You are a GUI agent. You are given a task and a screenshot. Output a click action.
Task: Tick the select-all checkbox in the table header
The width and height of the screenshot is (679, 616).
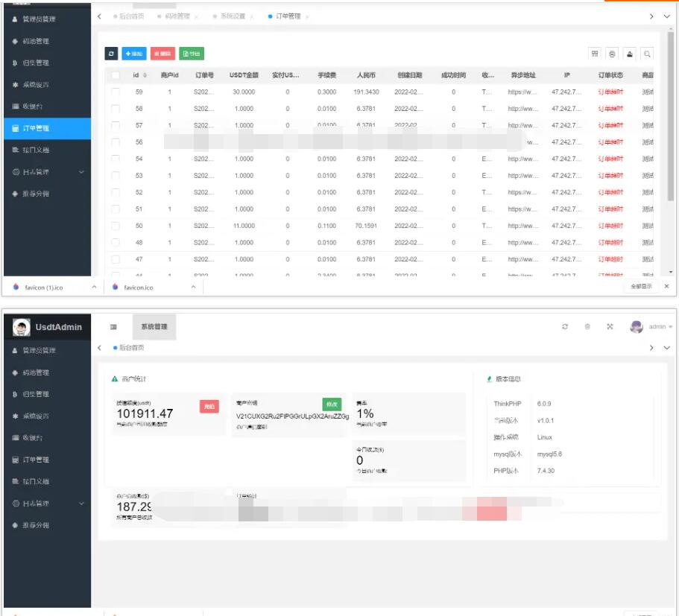click(x=116, y=75)
